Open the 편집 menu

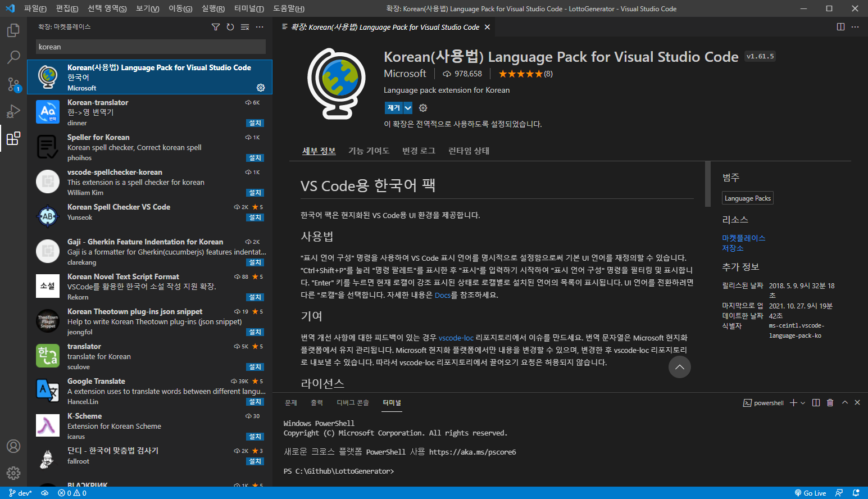click(67, 8)
